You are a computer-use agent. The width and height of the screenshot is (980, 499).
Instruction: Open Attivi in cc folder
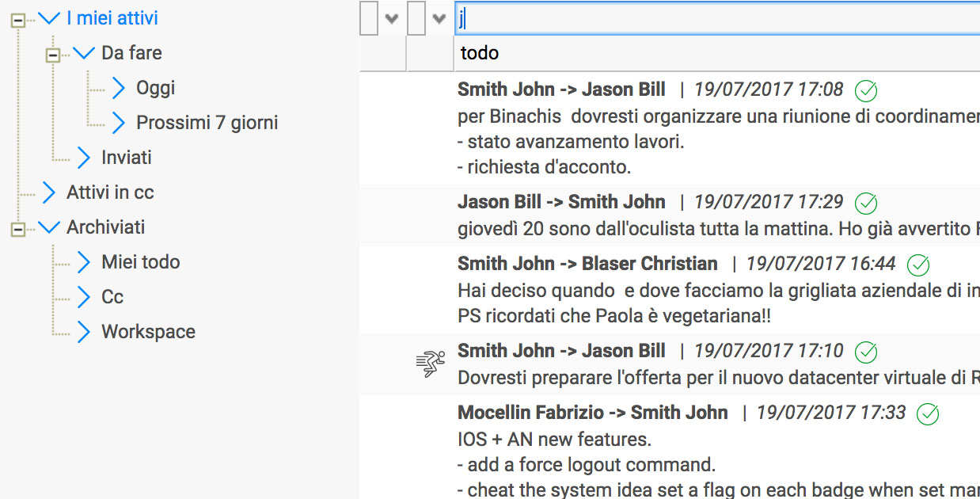[x=110, y=192]
